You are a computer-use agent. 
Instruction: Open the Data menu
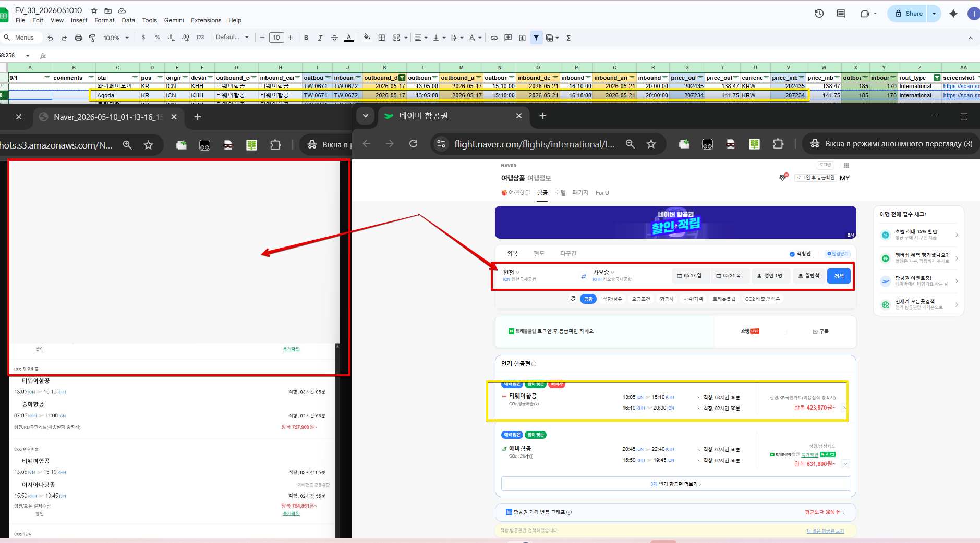pyautogui.click(x=128, y=20)
